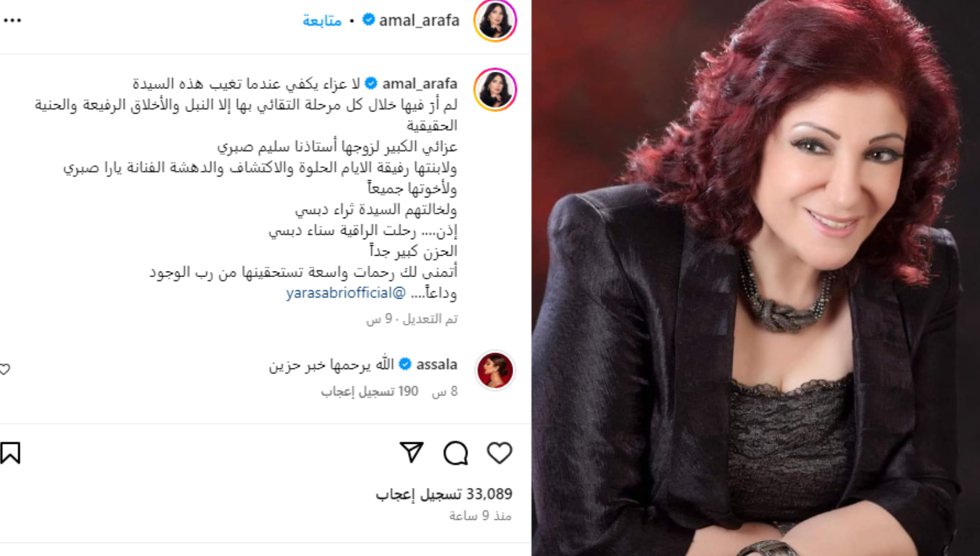
Task: Open the @yarasabriofficial mention link
Action: tap(345, 293)
